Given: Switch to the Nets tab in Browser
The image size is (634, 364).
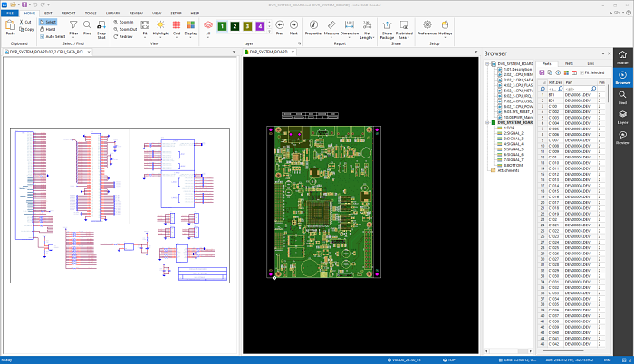Looking at the screenshot, I should point(569,63).
